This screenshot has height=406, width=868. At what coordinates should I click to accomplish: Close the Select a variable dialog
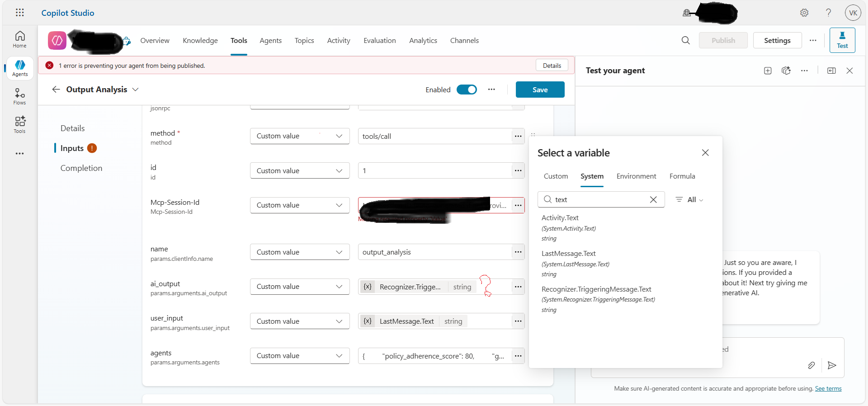tap(705, 153)
